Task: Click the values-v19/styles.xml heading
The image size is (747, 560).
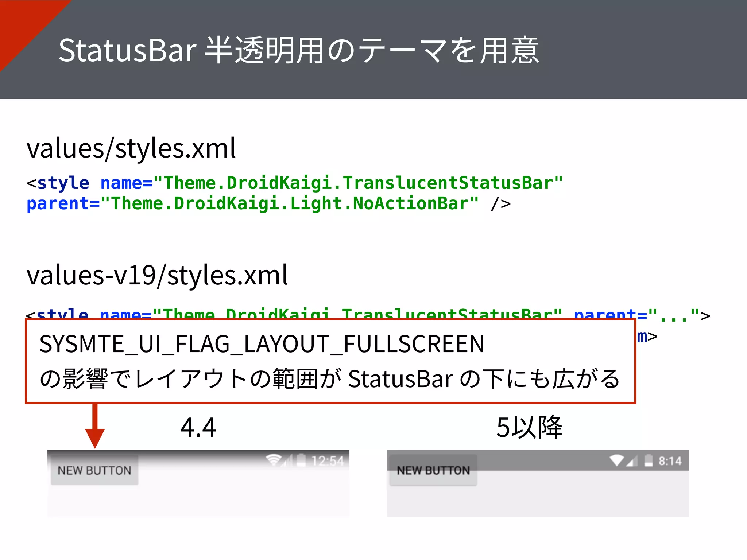Action: [157, 275]
